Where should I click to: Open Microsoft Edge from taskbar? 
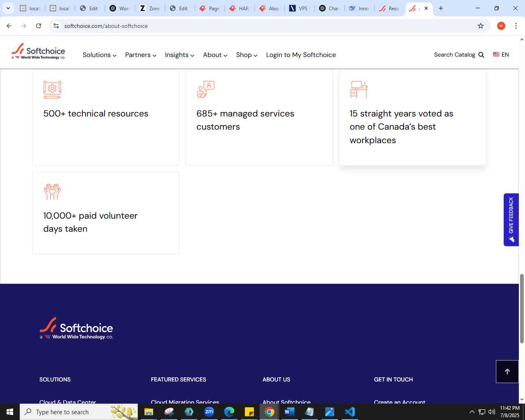(x=229, y=412)
